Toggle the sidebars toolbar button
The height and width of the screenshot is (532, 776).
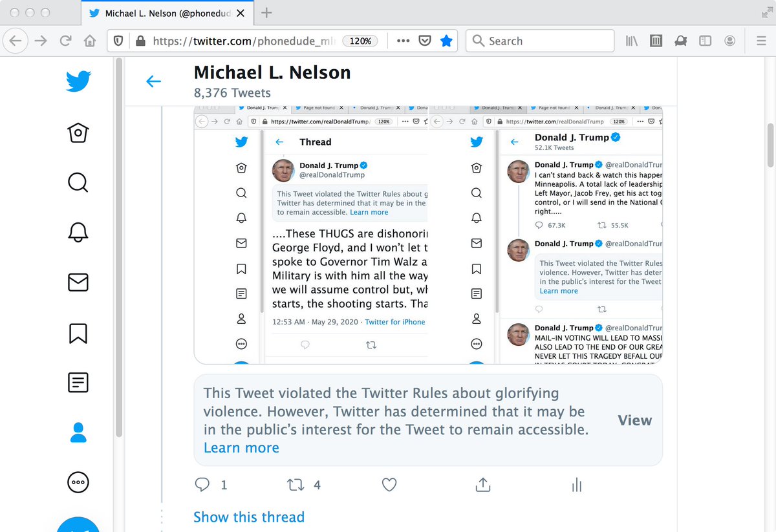(x=706, y=41)
